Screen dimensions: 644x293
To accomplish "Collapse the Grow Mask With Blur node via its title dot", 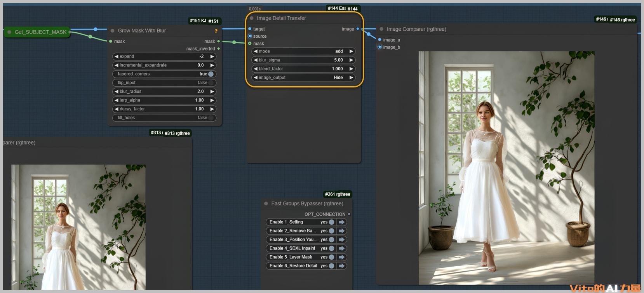I will coord(113,31).
